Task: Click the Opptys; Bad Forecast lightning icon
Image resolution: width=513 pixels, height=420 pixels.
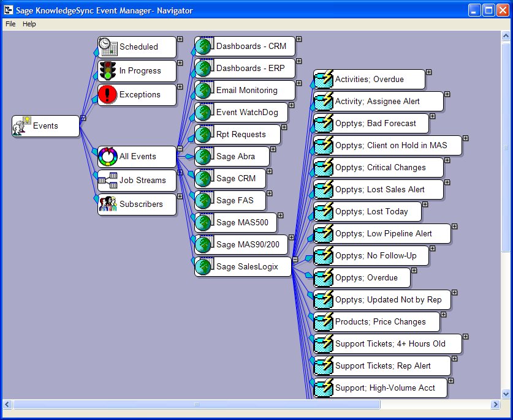Action: point(324,123)
